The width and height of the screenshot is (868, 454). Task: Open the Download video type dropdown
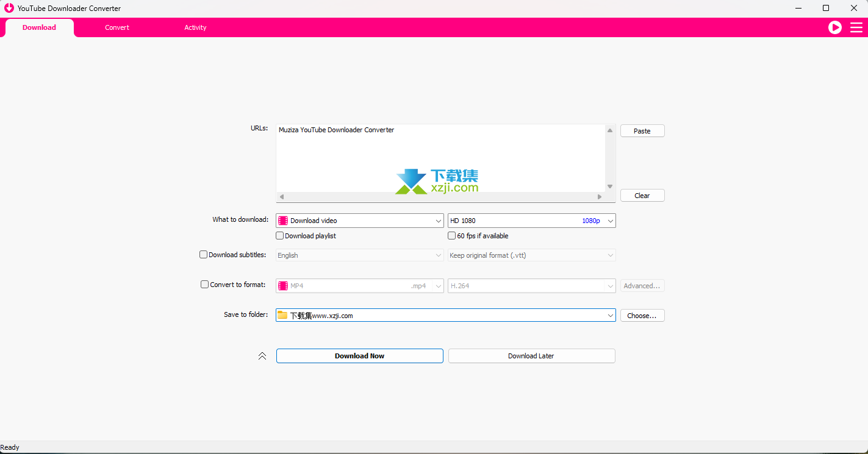point(360,221)
